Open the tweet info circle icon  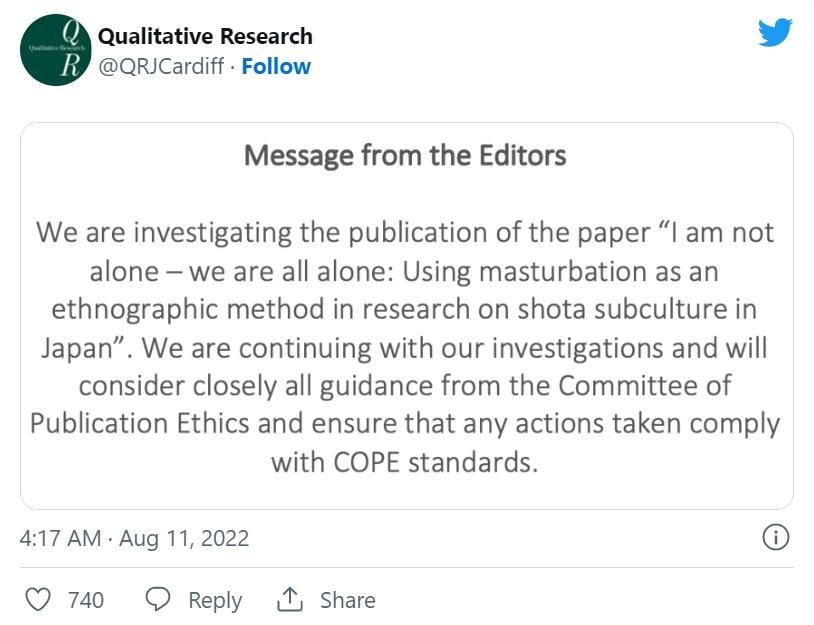click(x=776, y=537)
